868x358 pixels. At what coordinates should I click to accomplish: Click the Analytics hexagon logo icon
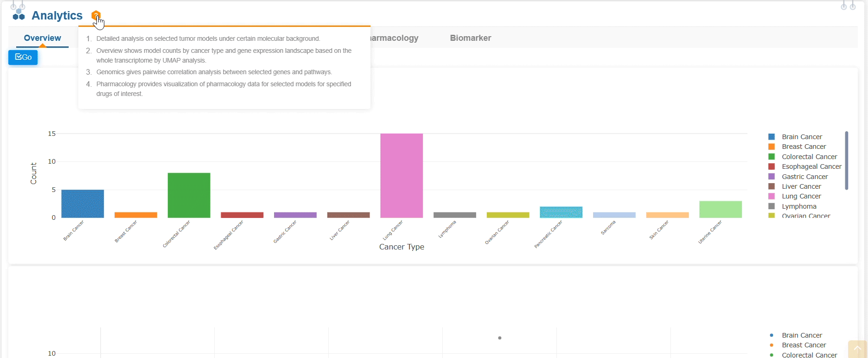(19, 15)
